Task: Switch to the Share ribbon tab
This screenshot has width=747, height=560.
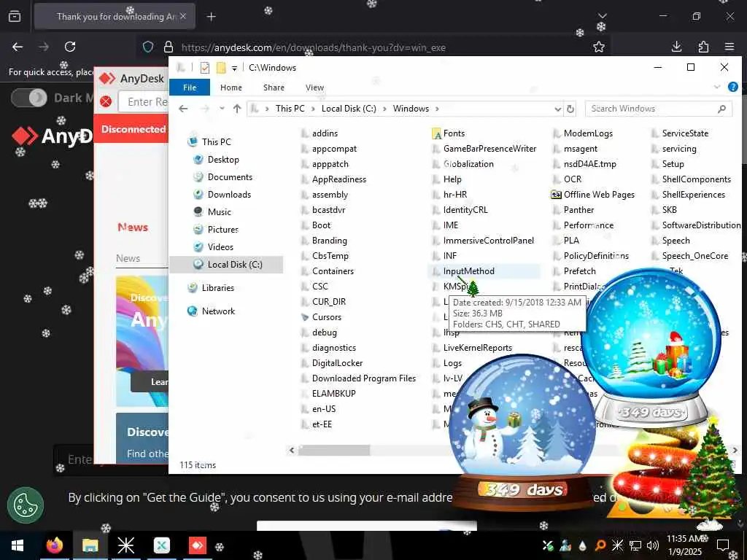Action: point(274,87)
